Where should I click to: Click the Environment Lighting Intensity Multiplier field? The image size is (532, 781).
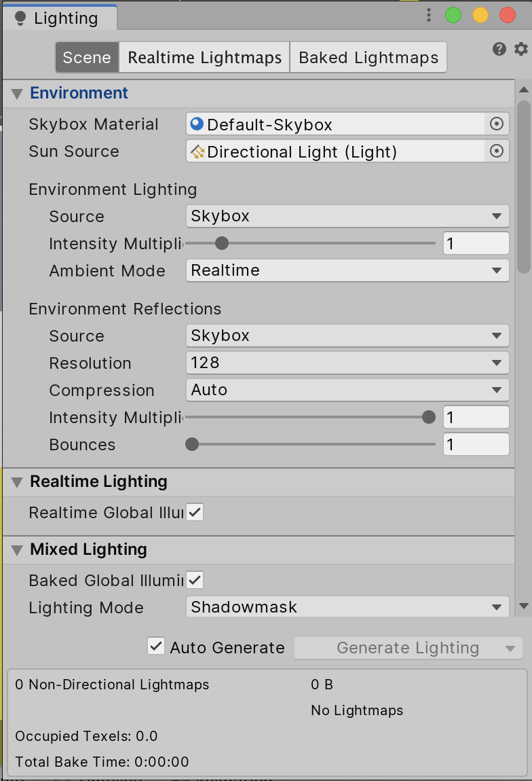(475, 243)
